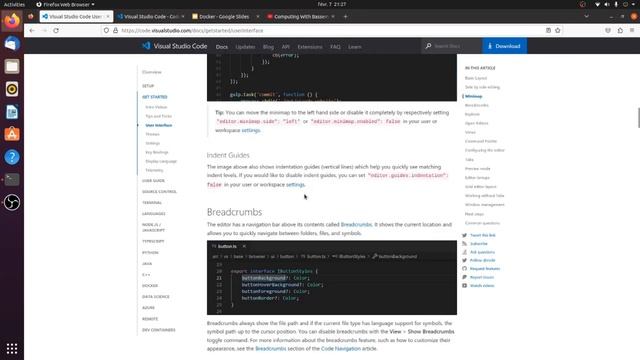Expand the SETUP section in sidebar
Image resolution: width=640 pixels, height=360 pixels.
148,86
